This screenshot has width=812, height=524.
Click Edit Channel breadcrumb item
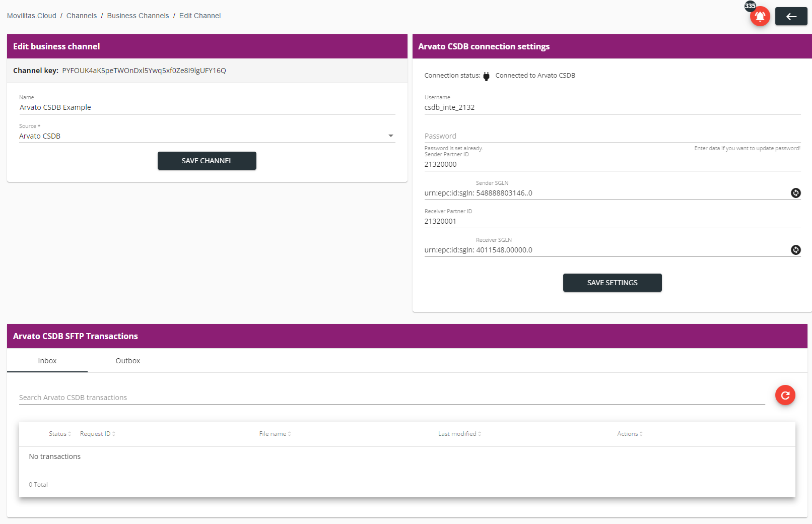tap(200, 16)
